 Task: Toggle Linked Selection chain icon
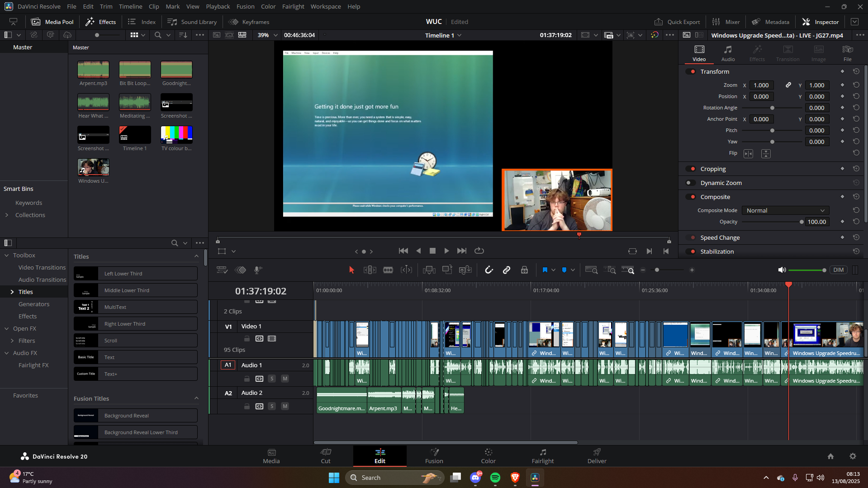tap(507, 270)
